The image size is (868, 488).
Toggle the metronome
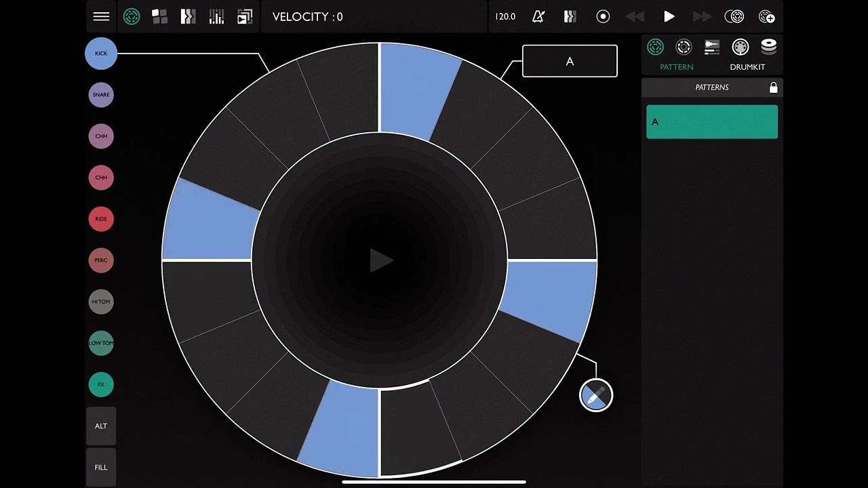click(538, 16)
